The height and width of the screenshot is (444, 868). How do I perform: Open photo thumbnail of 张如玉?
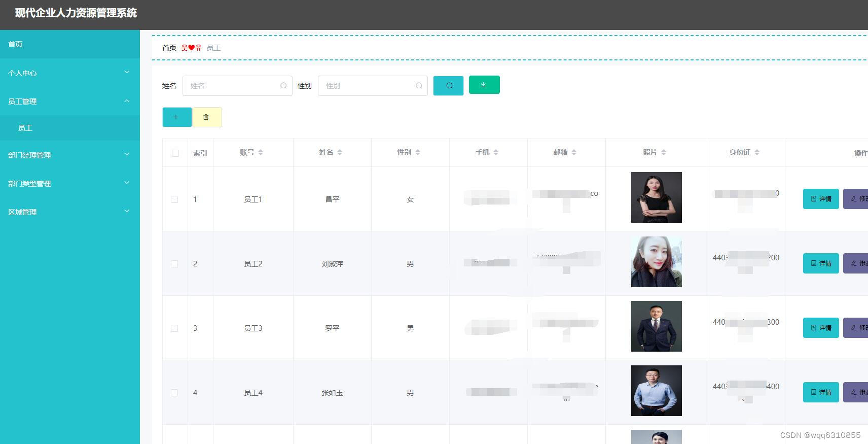[x=657, y=391]
